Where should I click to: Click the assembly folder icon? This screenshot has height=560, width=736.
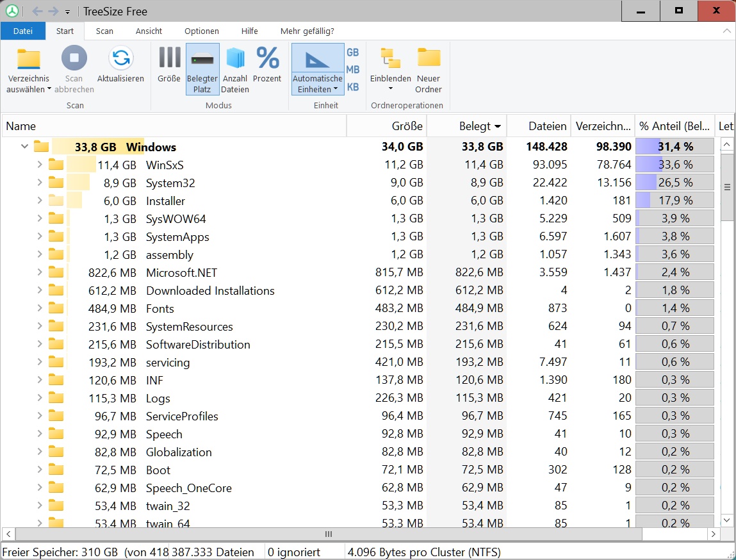click(56, 254)
